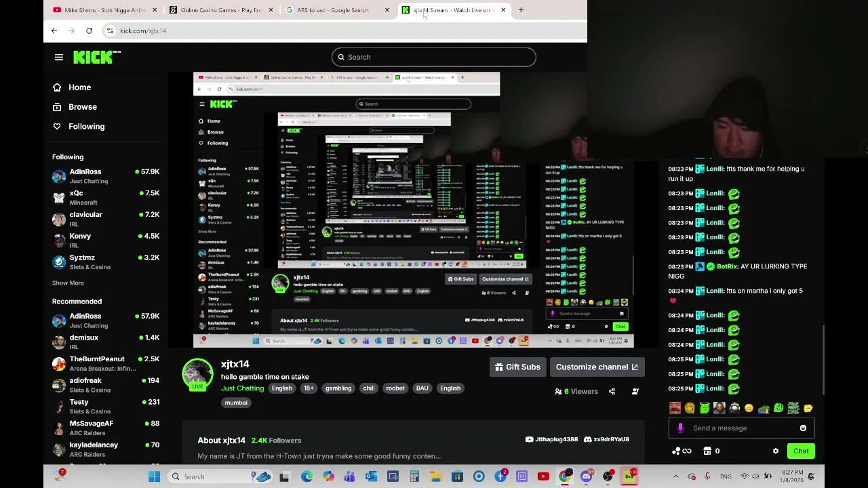This screenshot has height=488, width=868.
Task: Reload the Kick page
Action: tap(89, 30)
